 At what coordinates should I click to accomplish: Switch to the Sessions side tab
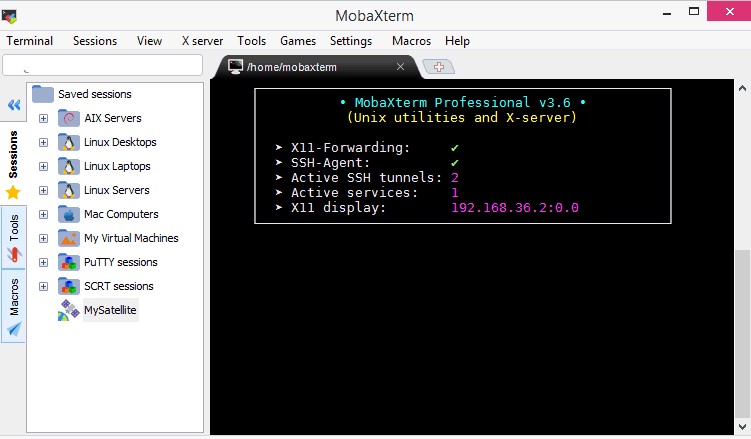click(13, 164)
